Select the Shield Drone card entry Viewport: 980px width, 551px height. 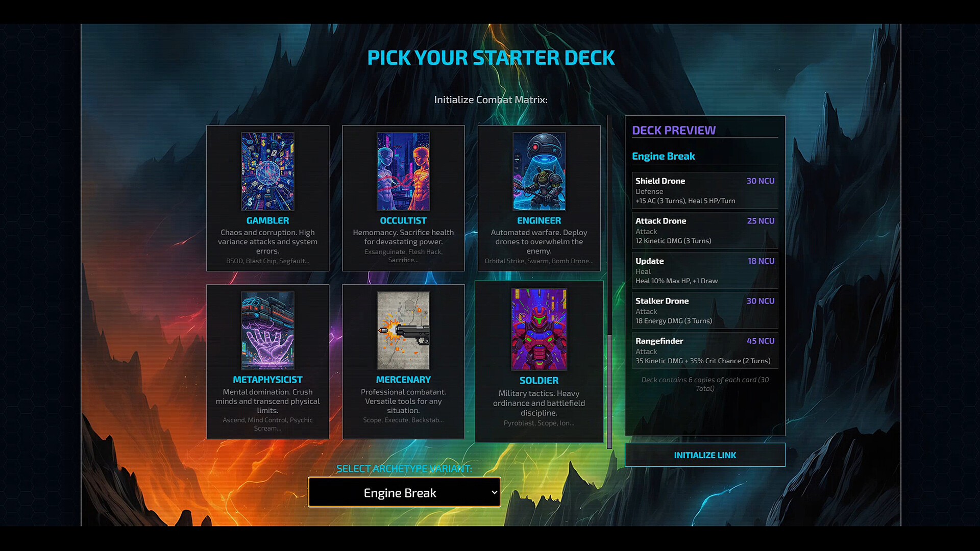pos(705,190)
